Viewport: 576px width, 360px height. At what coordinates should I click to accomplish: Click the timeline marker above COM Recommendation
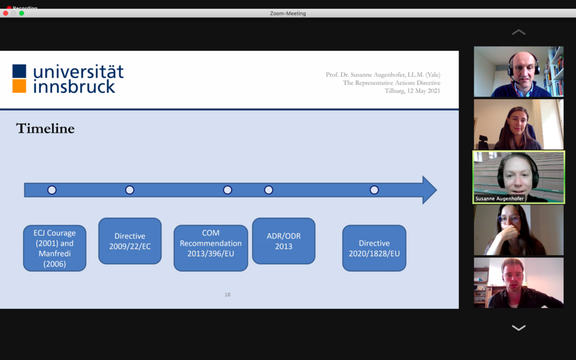(x=227, y=190)
